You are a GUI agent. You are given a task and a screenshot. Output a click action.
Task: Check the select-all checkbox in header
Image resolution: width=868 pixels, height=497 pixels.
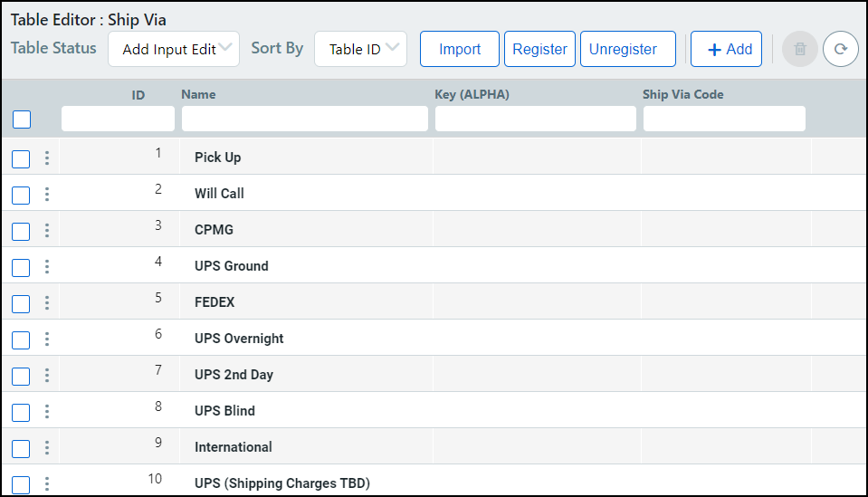click(x=22, y=119)
